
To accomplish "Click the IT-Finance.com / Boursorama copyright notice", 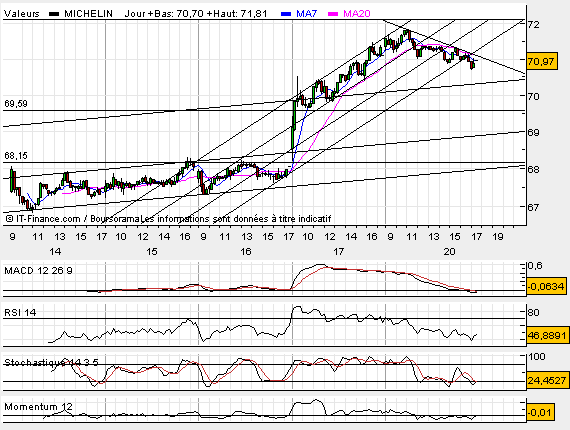I will click(x=168, y=219).
